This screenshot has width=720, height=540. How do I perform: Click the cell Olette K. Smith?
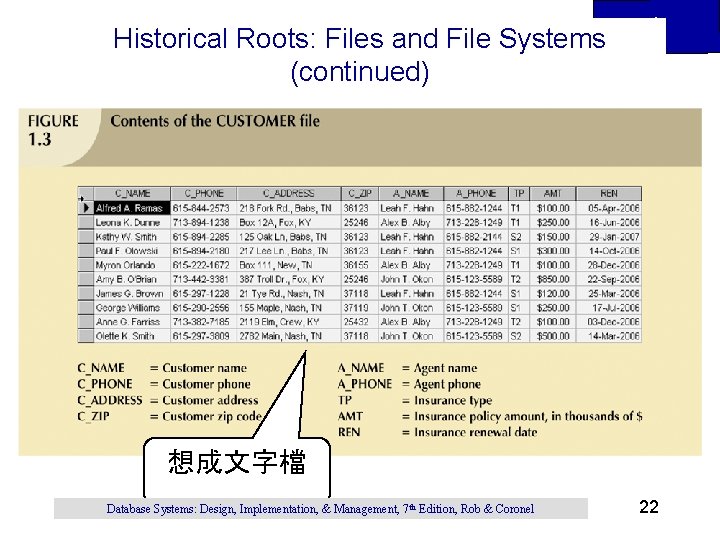pos(132,336)
